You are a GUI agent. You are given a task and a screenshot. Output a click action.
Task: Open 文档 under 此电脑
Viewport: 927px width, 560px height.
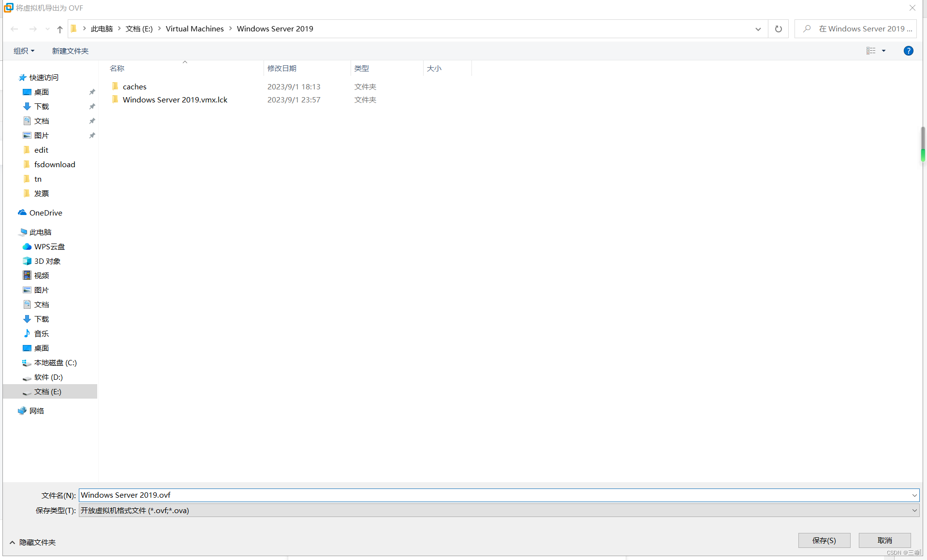[41, 304]
